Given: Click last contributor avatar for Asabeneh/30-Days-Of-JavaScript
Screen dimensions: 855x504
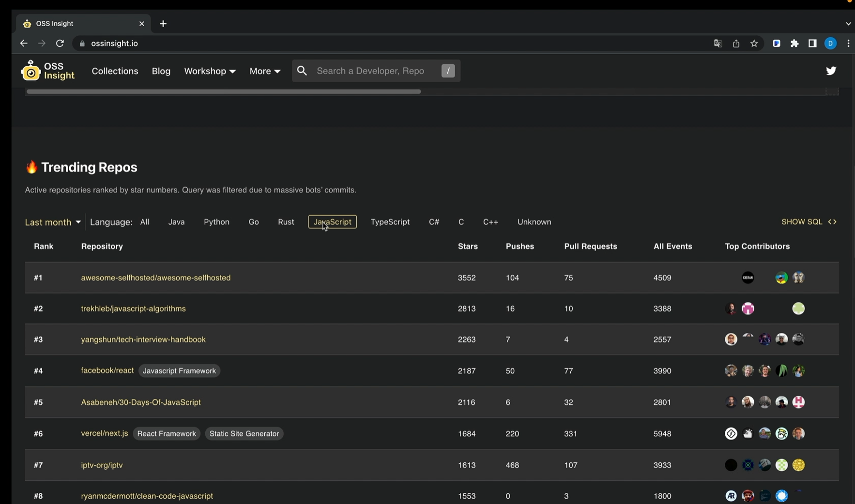Looking at the screenshot, I should (x=798, y=402).
